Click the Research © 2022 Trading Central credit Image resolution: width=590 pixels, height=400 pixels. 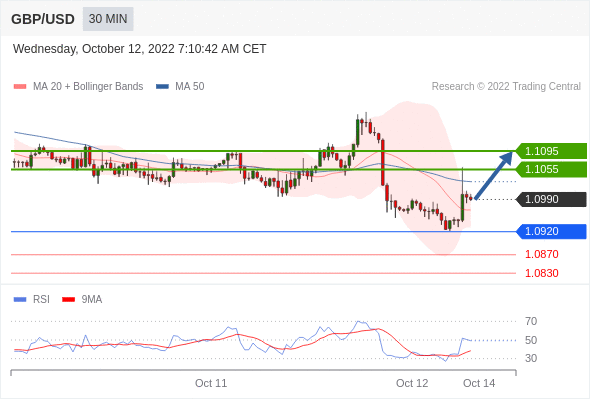pos(506,87)
